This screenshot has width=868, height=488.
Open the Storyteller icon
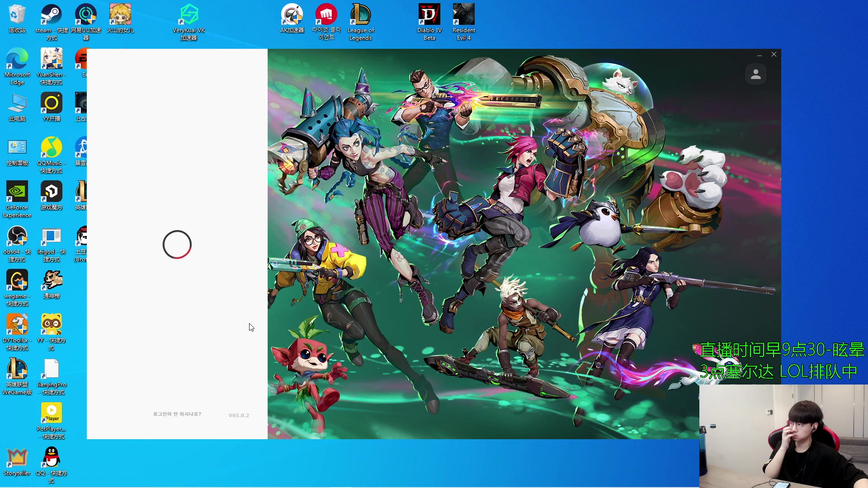pos(17,462)
